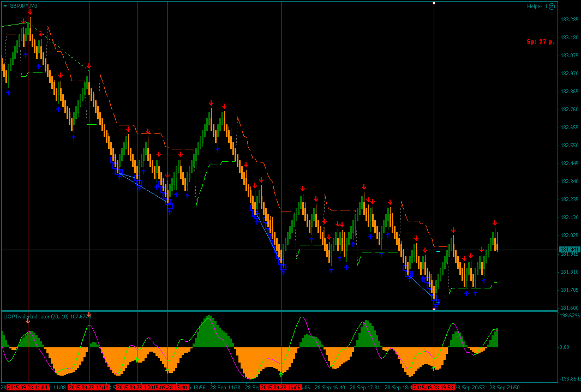The width and height of the screenshot is (581, 392).
Task: Click the 182.235 price scale value
Action: [570, 199]
